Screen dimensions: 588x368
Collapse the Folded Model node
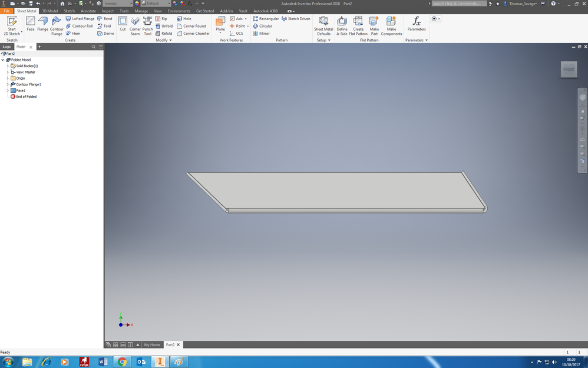click(3, 60)
